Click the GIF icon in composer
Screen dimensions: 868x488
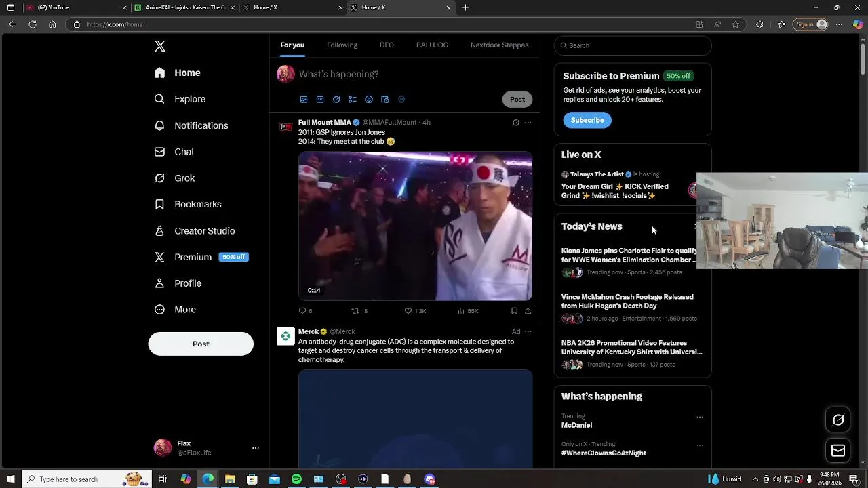coord(320,100)
